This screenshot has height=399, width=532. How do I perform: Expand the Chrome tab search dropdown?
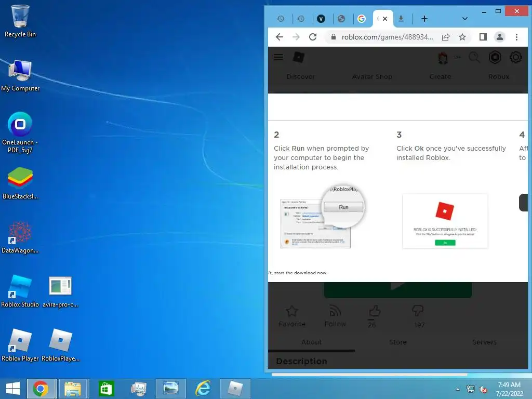point(465,19)
